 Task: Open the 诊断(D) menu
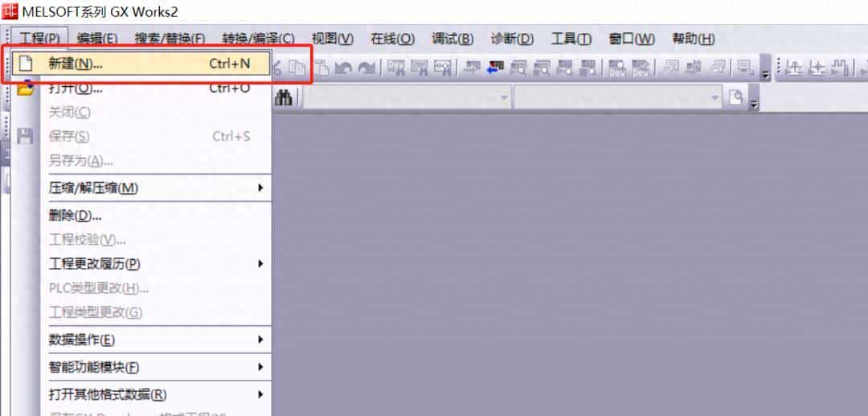(512, 39)
